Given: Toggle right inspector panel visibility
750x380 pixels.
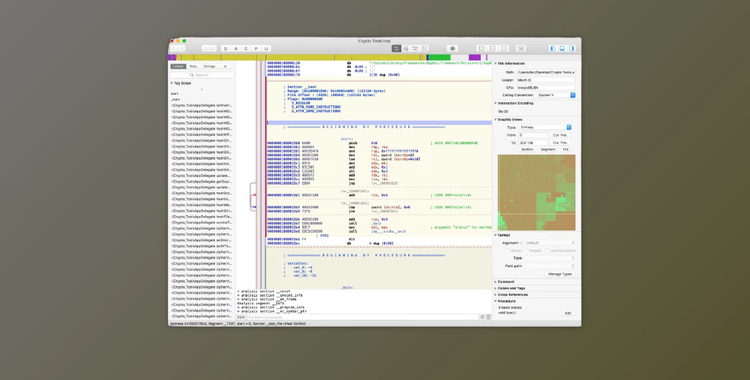Looking at the screenshot, I should click(x=572, y=48).
